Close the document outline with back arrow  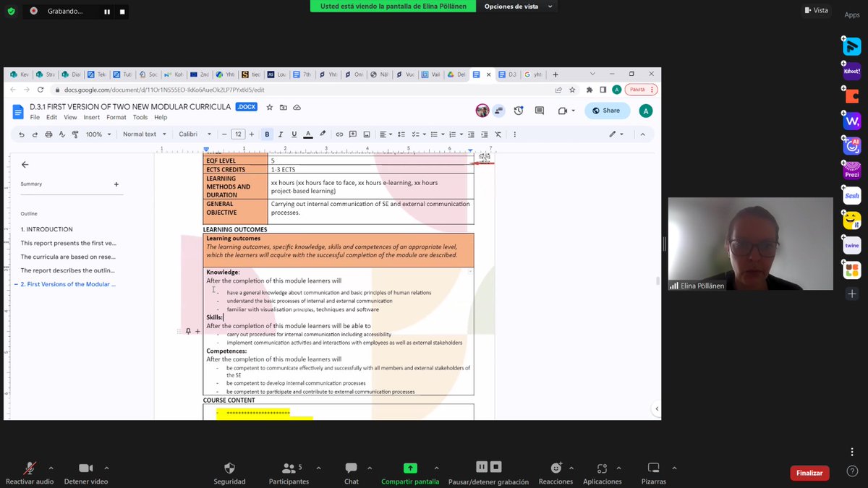point(25,165)
